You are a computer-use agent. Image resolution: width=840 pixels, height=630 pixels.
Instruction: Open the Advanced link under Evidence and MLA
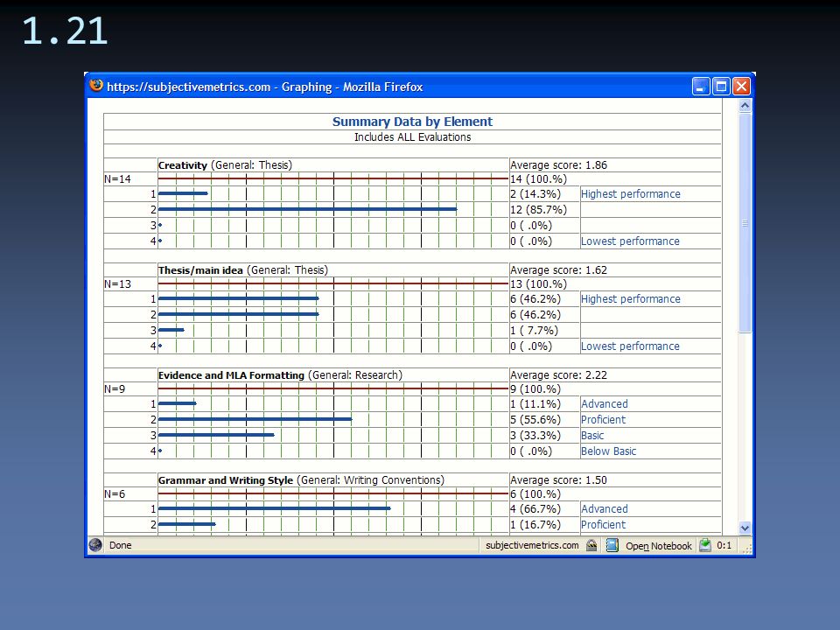pyautogui.click(x=605, y=404)
